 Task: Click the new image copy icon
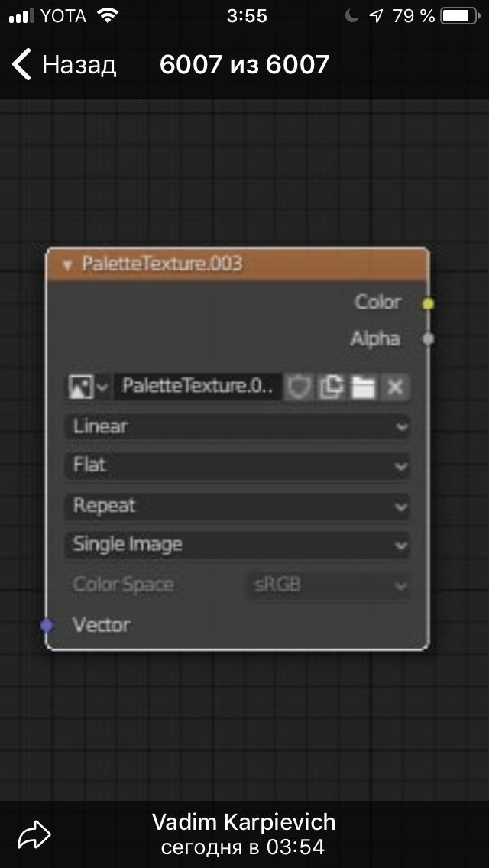pyautogui.click(x=331, y=387)
